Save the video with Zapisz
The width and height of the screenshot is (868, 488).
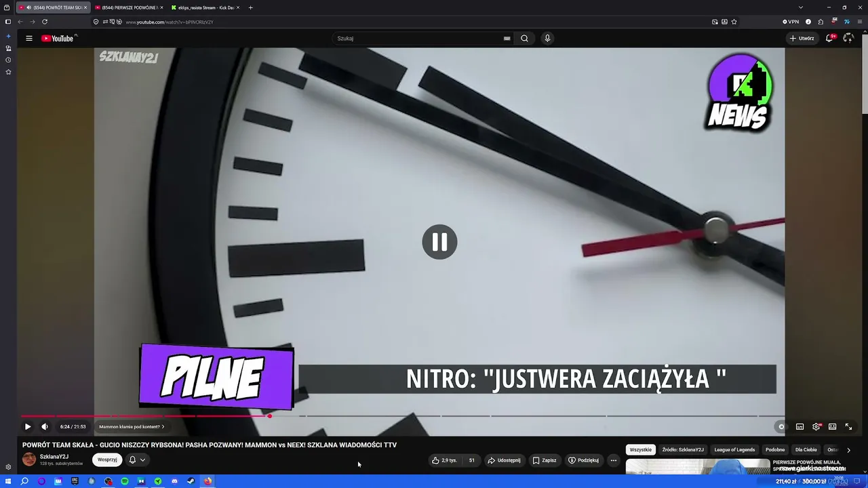(545, 460)
